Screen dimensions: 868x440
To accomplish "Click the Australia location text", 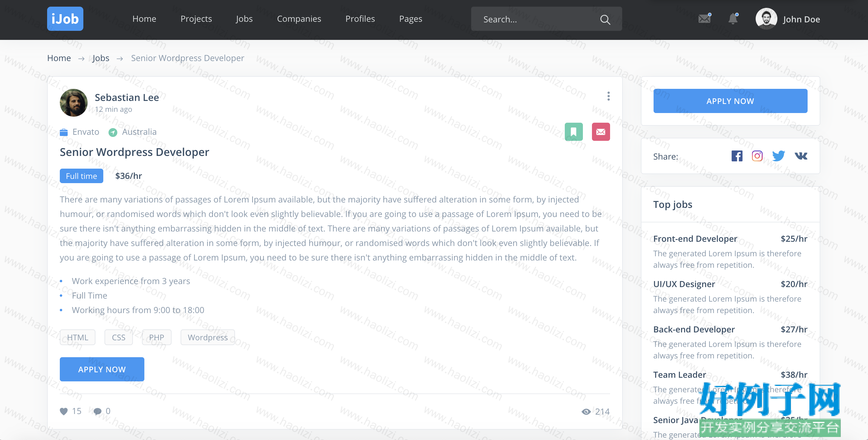I will [139, 132].
